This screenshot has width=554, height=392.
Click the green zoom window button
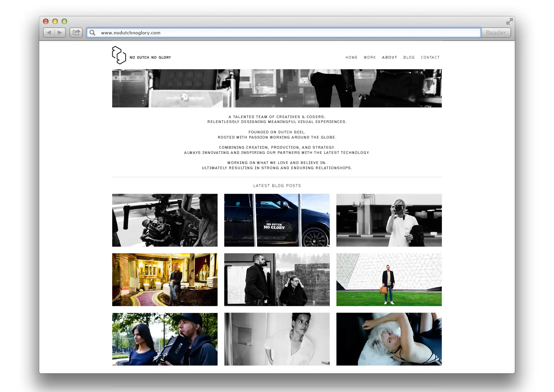(x=64, y=21)
